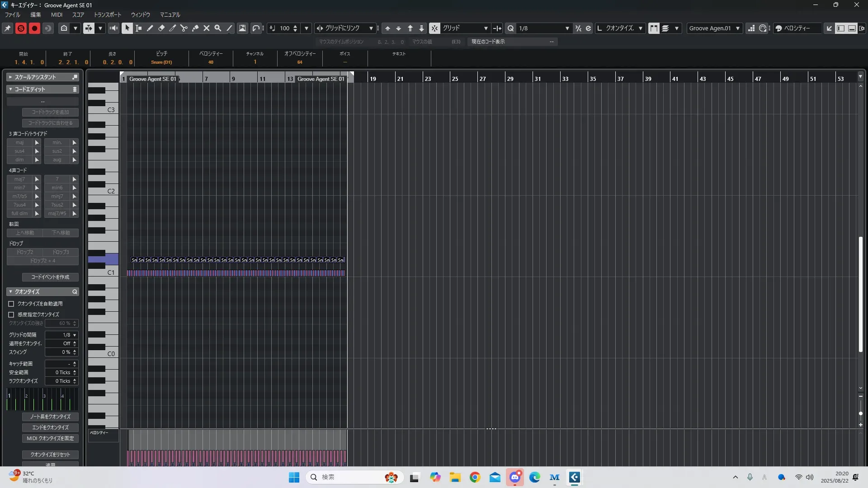868x488 pixels.
Task: Open the MIDI menu
Action: [x=57, y=14]
